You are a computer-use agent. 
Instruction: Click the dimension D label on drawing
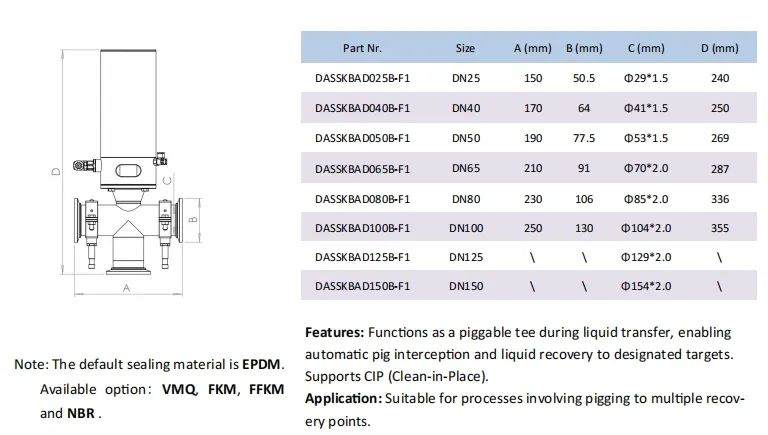59,171
